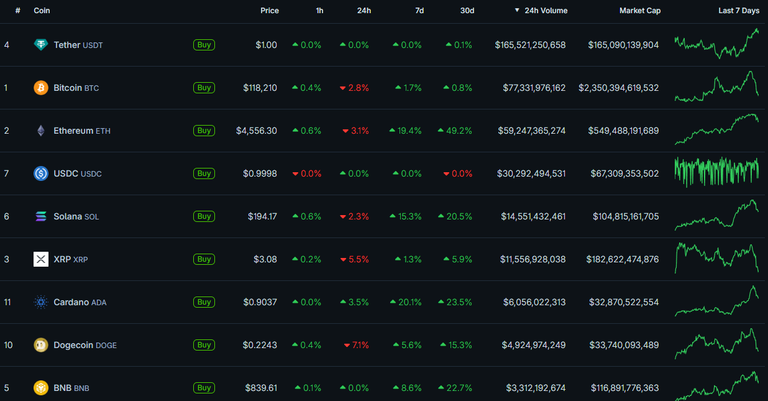Click Buy in the USDC row

[204, 173]
